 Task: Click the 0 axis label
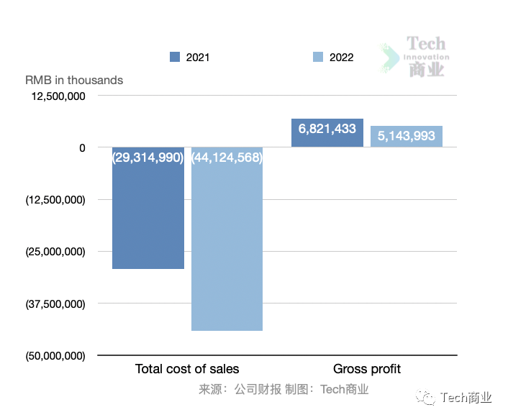(x=82, y=148)
